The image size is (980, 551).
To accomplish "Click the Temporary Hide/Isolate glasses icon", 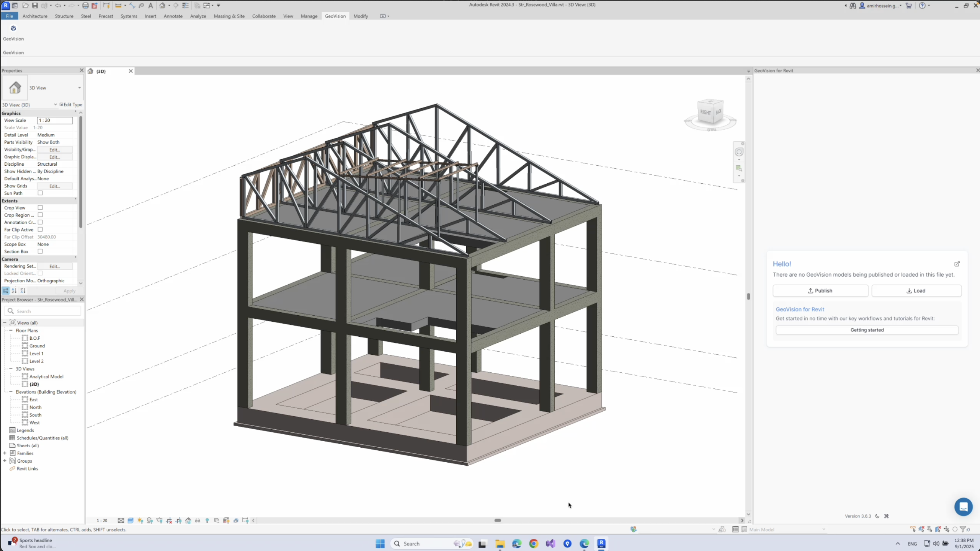I will coord(198,520).
